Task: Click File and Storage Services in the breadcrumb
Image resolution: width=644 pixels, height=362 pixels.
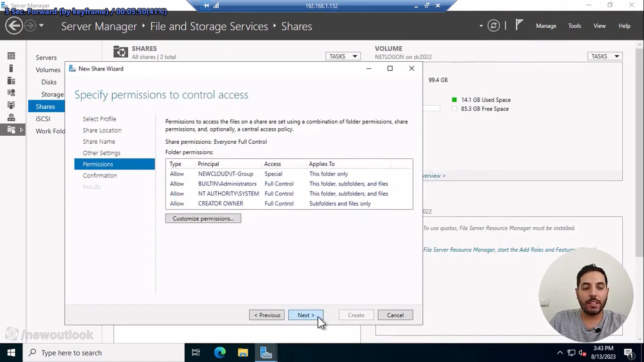Action: 209,26
